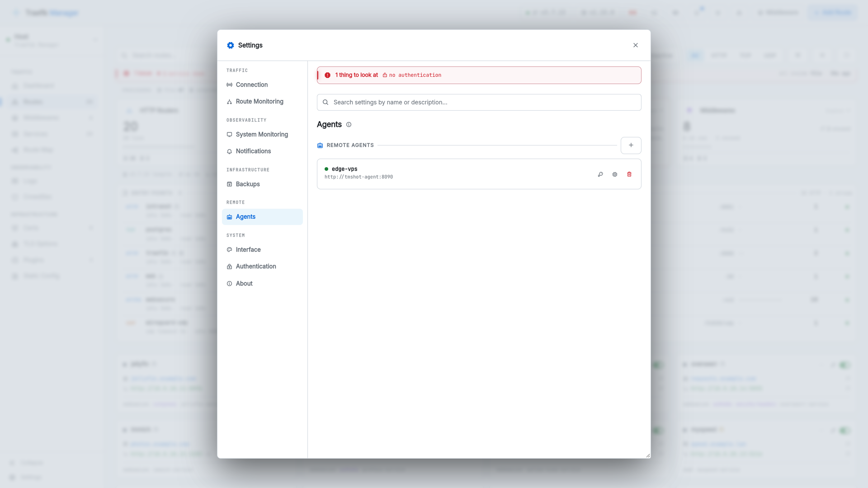This screenshot has height=488, width=868.
Task: Click the info icon next to Agents heading
Action: tap(349, 124)
